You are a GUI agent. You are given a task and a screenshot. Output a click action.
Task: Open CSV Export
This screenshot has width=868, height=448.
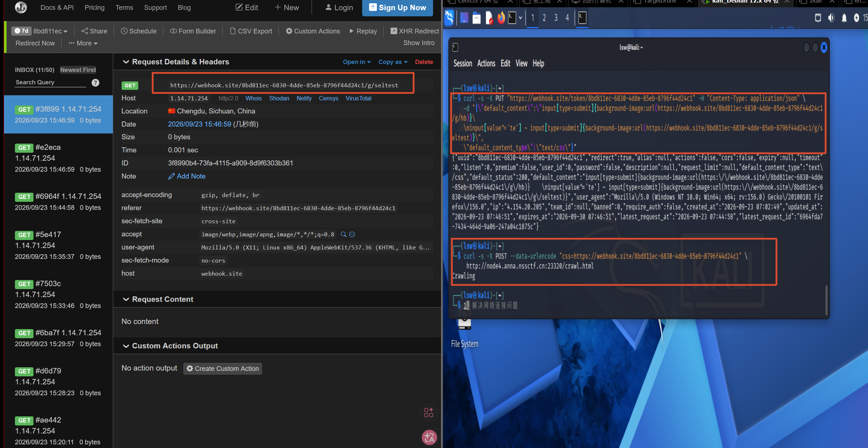pyautogui.click(x=251, y=31)
